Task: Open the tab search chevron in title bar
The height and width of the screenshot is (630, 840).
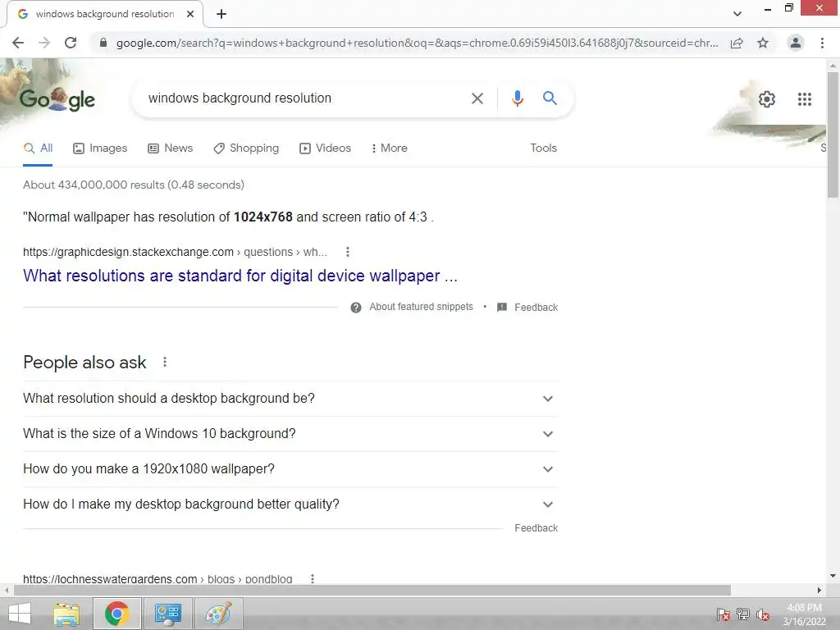Action: tap(737, 14)
